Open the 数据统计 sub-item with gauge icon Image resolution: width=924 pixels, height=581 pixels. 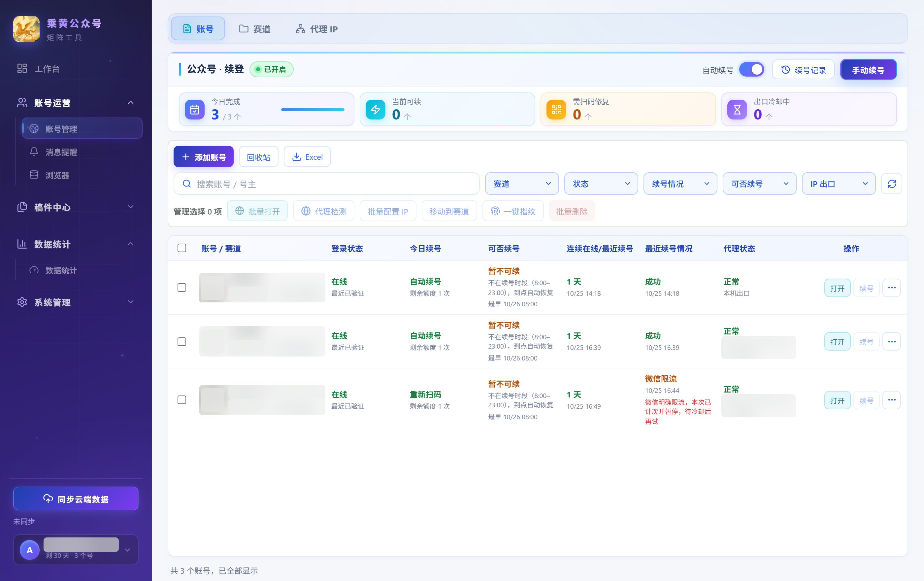(82, 270)
